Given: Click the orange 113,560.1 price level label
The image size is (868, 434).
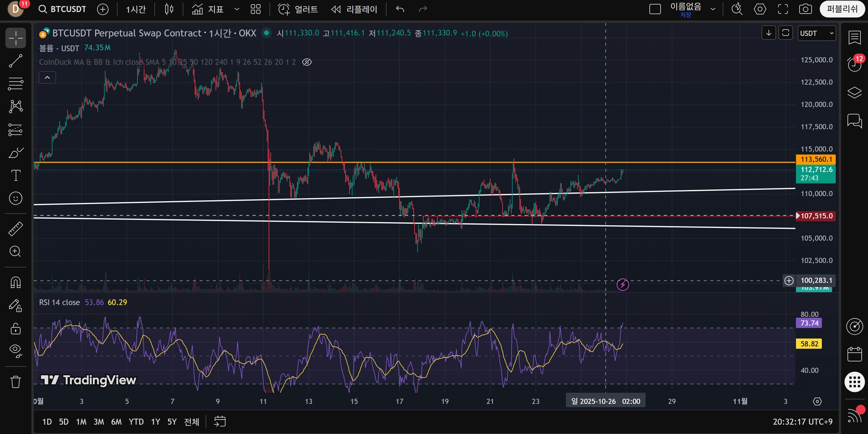Looking at the screenshot, I should pyautogui.click(x=816, y=159).
